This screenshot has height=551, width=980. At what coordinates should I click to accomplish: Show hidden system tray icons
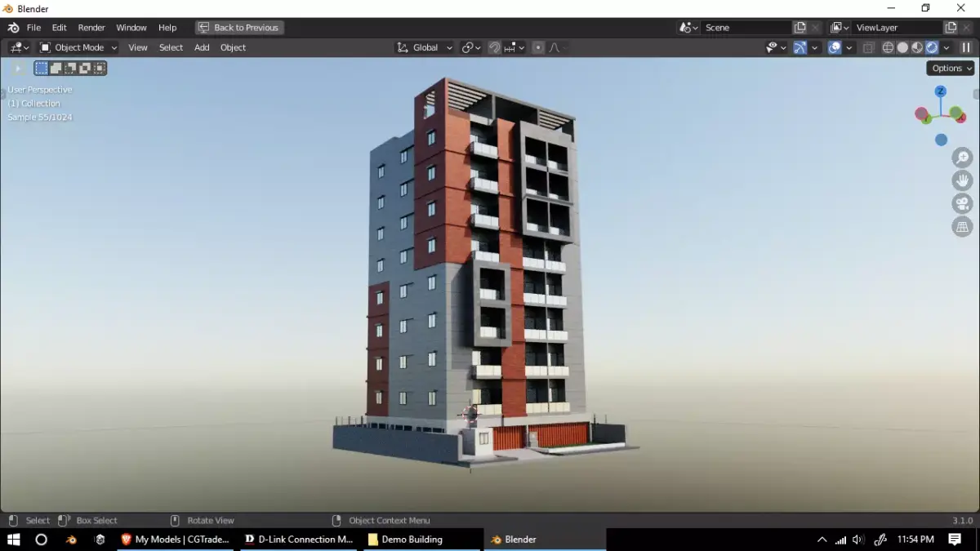tap(822, 540)
